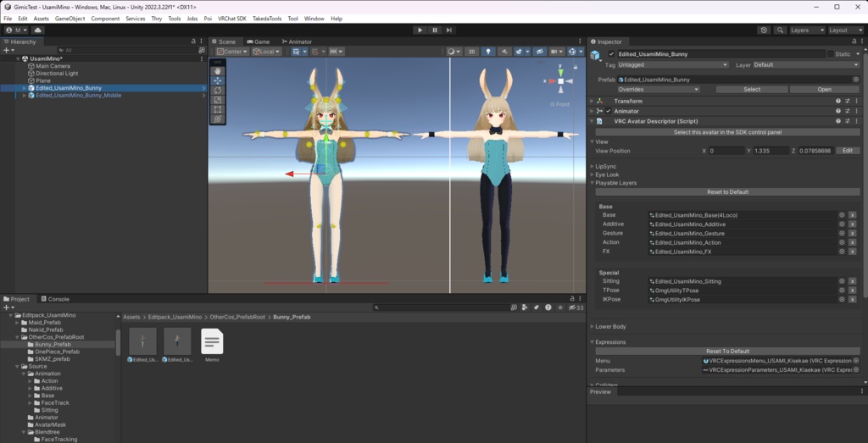Screen dimensions: 868x443
Task: Open scene camera settings
Action: pyautogui.click(x=555, y=52)
